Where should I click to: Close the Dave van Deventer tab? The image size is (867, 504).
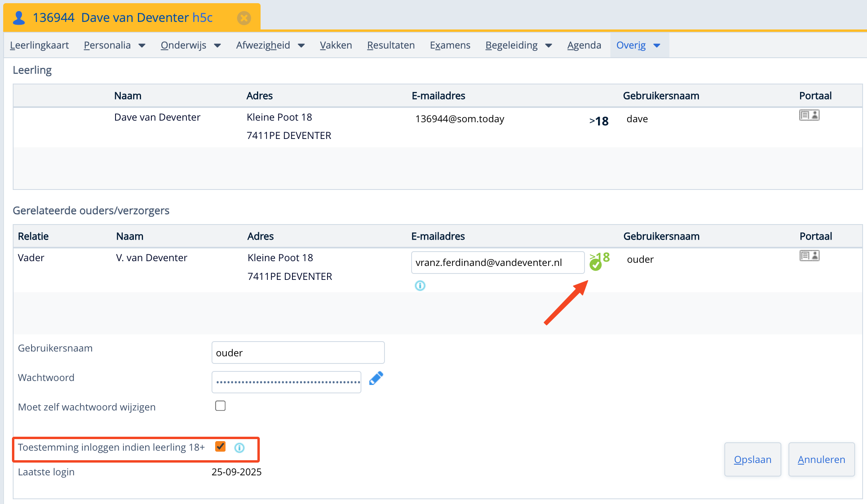coord(244,18)
